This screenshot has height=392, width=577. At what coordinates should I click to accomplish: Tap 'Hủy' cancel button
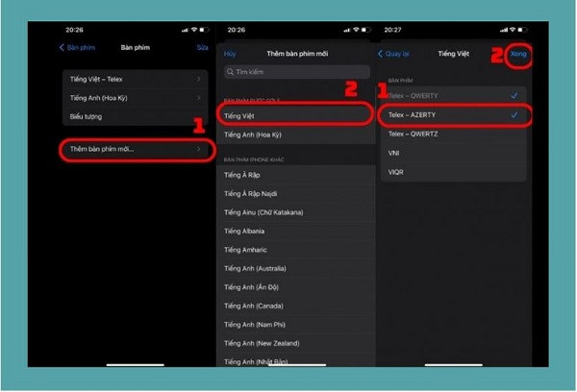[230, 54]
